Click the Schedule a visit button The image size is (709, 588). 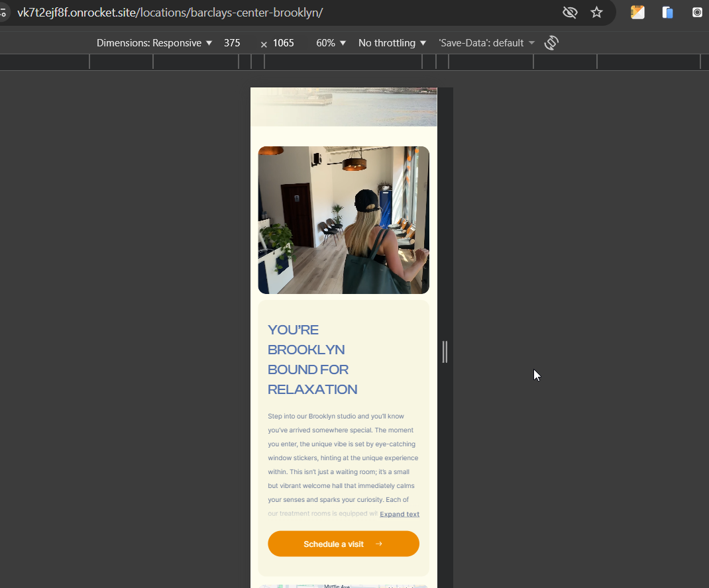(344, 544)
